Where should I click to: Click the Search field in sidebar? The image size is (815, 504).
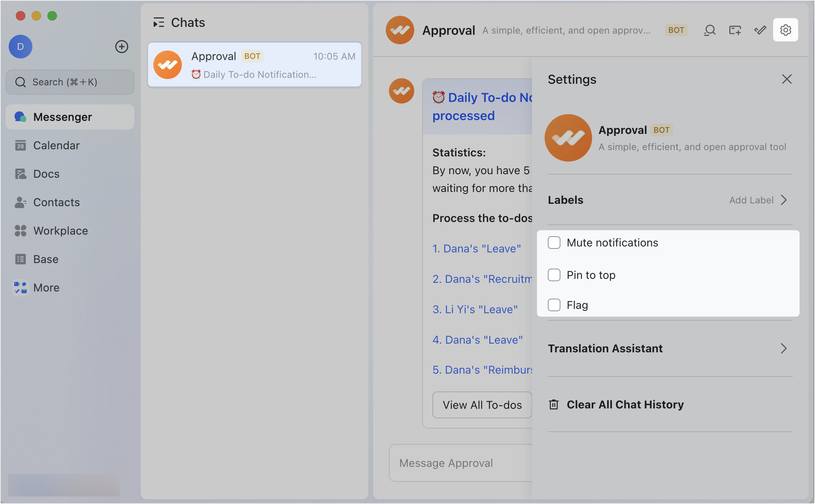(70, 82)
